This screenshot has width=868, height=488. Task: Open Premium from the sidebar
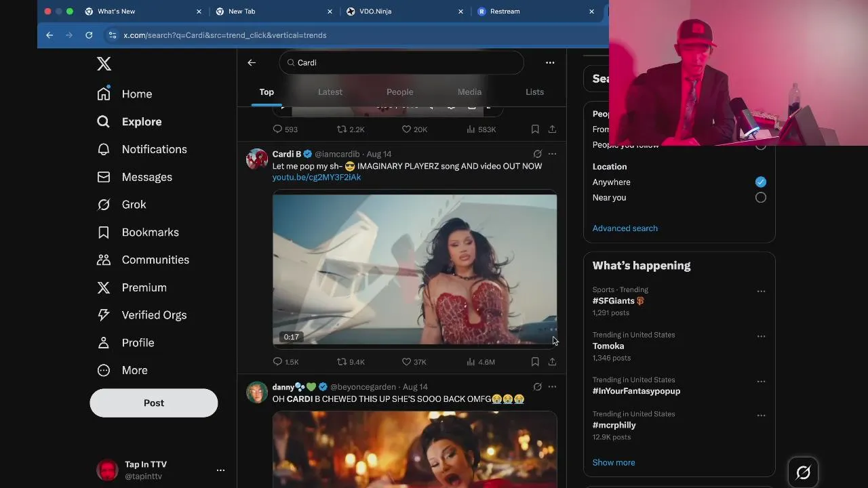(x=132, y=287)
